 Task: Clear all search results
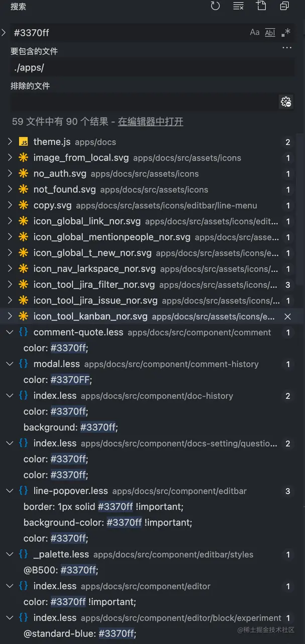pos(239,6)
